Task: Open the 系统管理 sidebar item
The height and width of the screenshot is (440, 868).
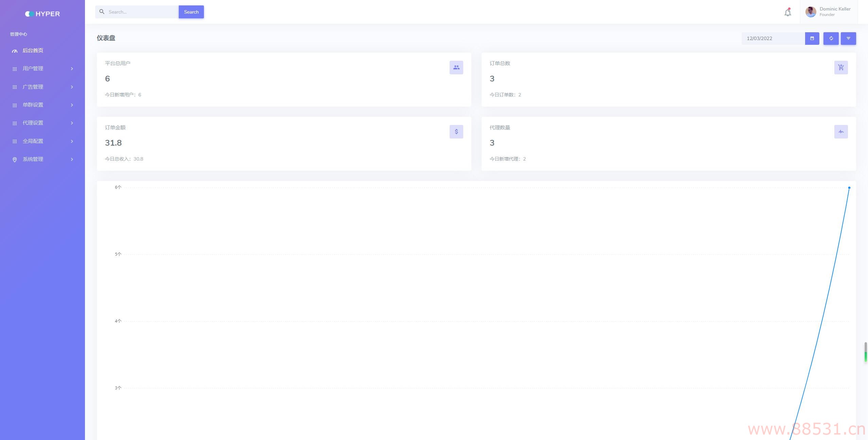Action: 42,159
